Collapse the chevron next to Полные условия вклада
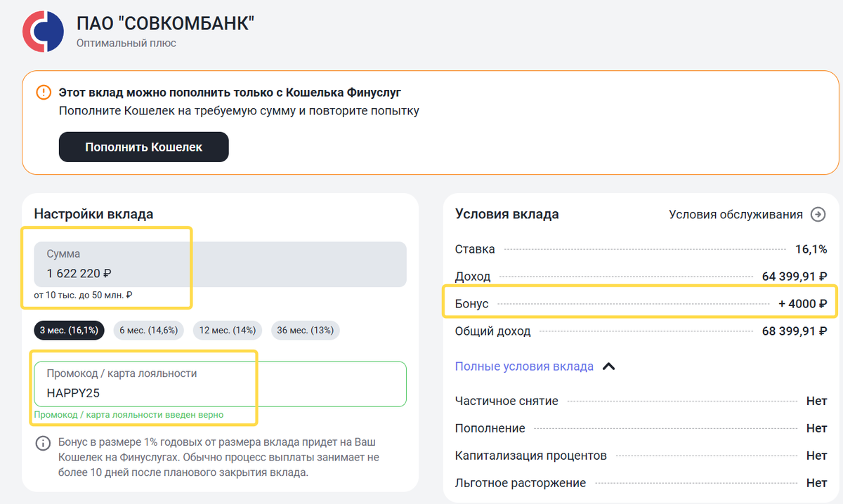The width and height of the screenshot is (843, 504). (609, 366)
